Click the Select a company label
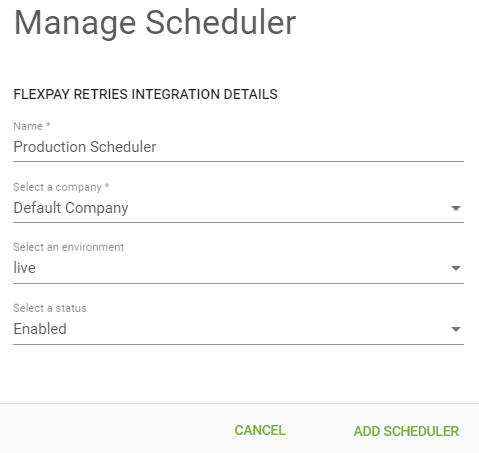 (61, 187)
